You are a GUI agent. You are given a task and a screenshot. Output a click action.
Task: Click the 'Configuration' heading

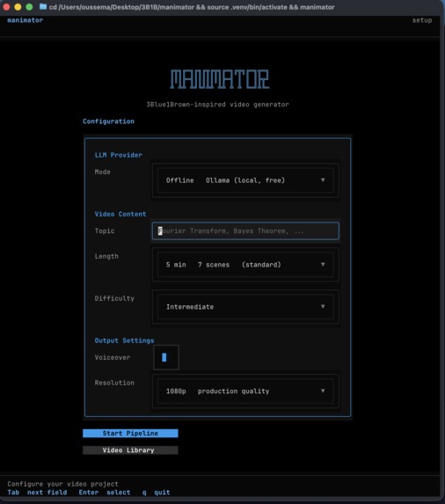pos(108,121)
